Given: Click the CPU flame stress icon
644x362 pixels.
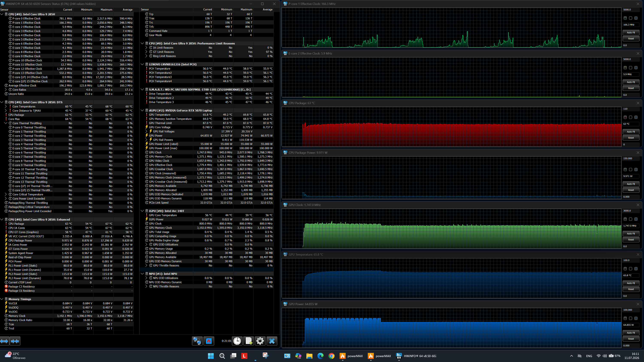Looking at the screenshot, I should pyautogui.click(x=209, y=341).
